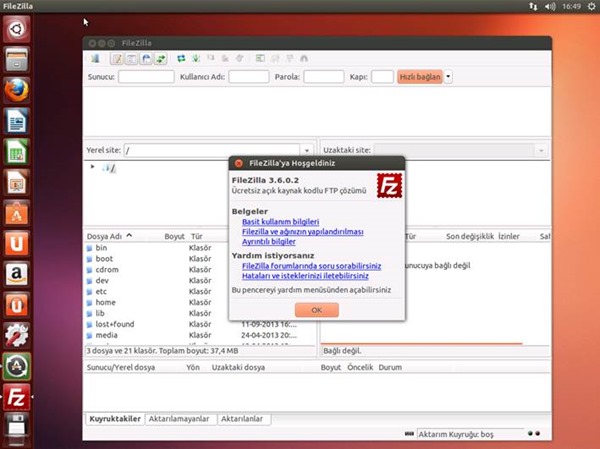This screenshot has width=600, height=449.
Task: Click the Parola password field
Action: pos(324,77)
